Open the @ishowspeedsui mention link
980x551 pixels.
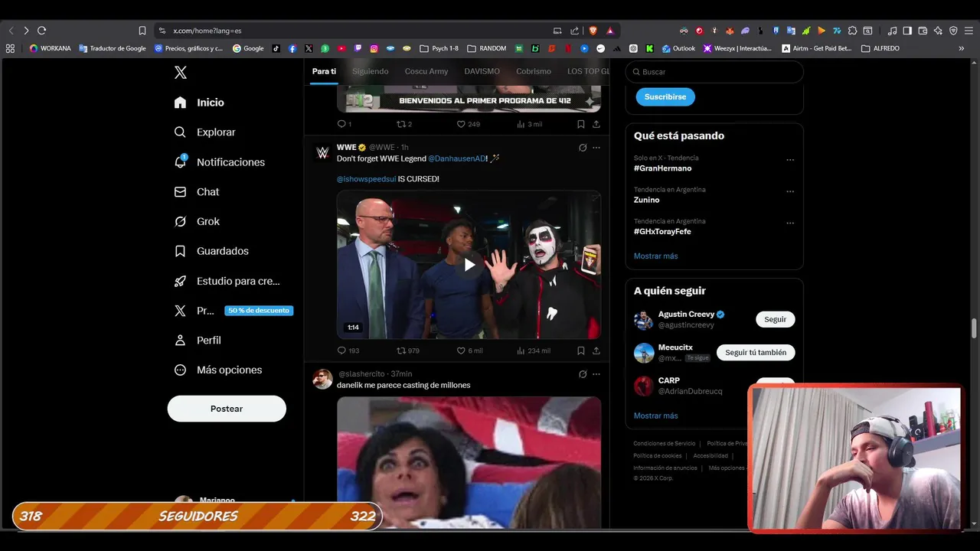[366, 179]
